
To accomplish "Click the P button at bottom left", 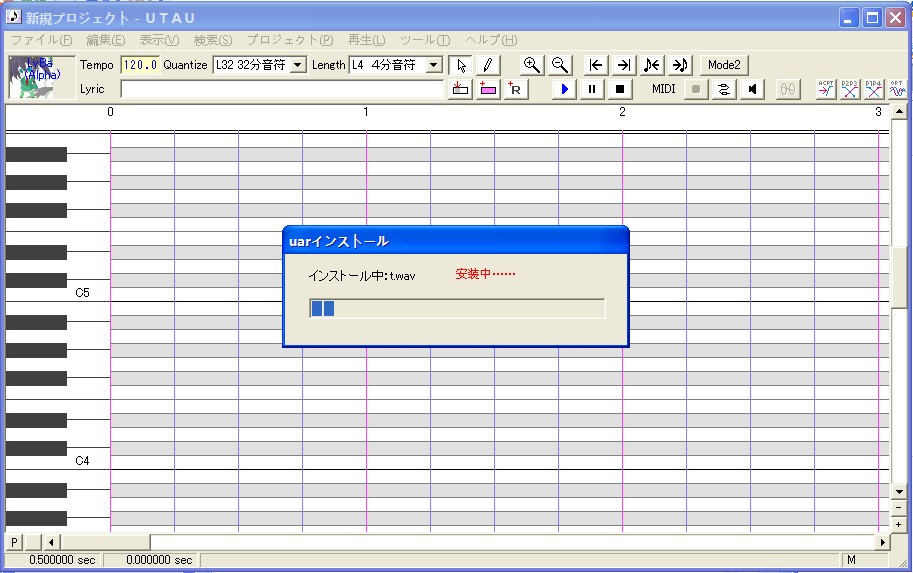I will 14,542.
